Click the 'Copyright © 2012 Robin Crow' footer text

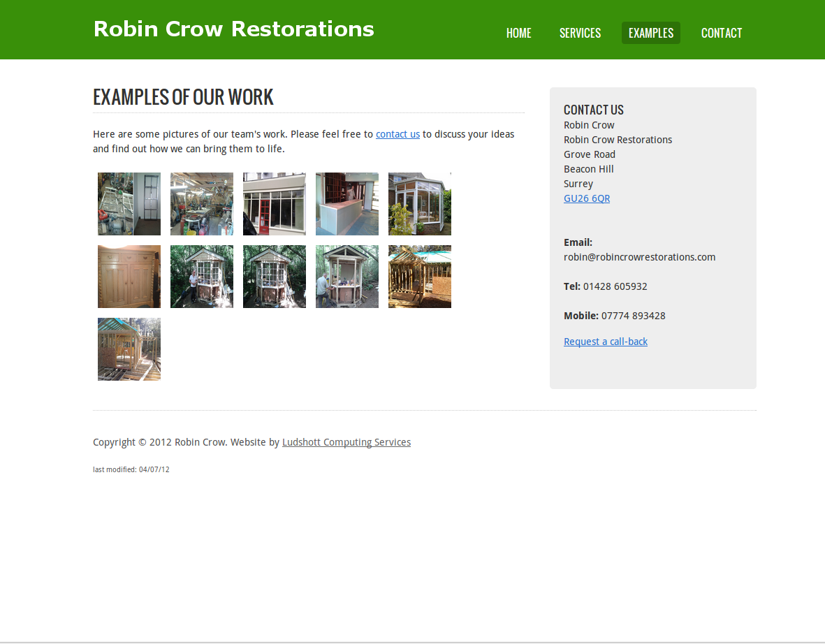(159, 442)
